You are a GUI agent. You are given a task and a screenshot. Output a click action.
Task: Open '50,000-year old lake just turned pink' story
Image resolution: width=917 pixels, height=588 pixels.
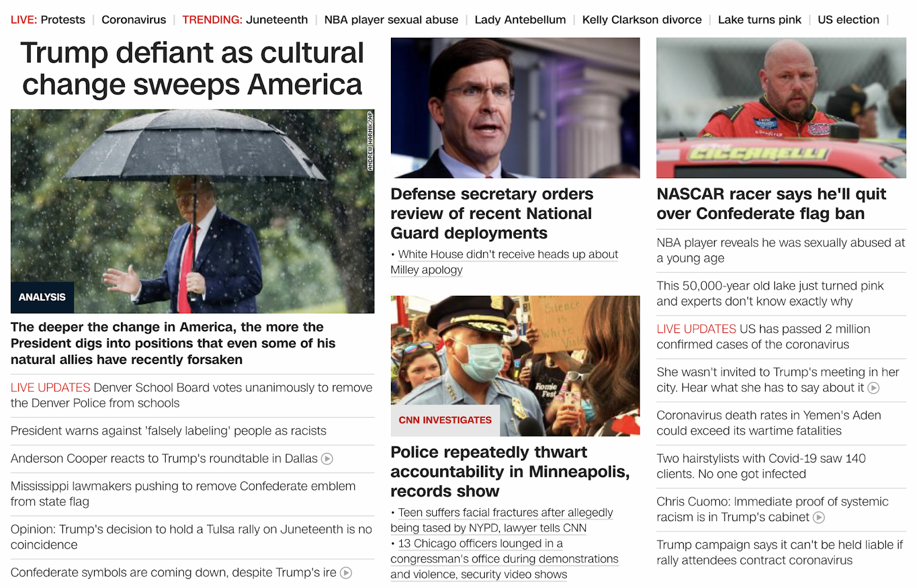click(x=770, y=293)
